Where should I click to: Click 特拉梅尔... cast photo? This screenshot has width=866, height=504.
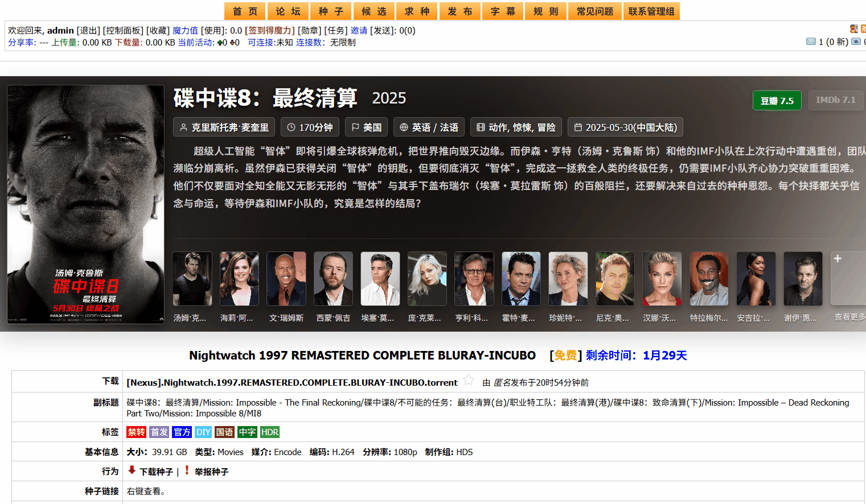(709, 279)
